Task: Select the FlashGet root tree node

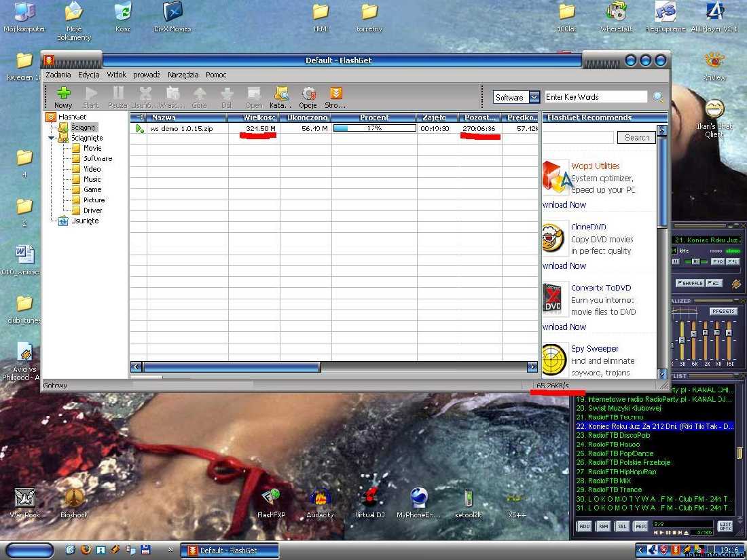Action: point(67,117)
